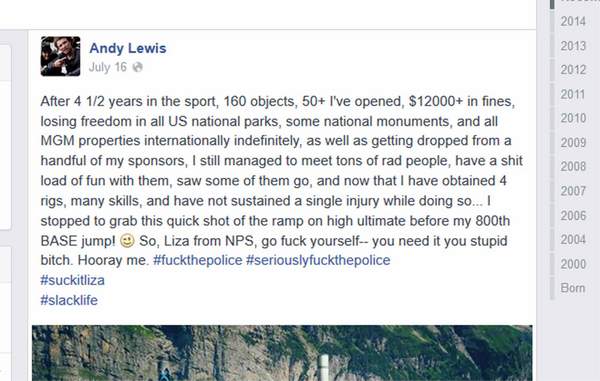
Task: Select year 2010 in the timeline
Action: pos(573,118)
